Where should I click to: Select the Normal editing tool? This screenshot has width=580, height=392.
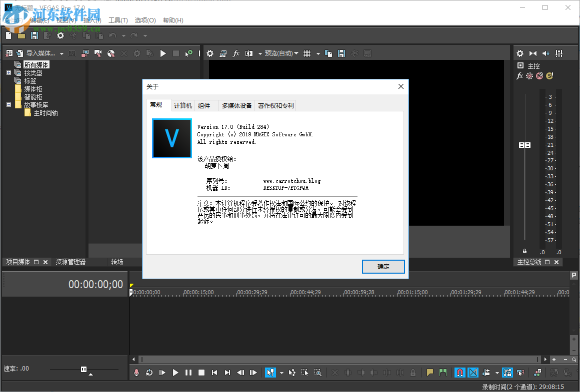pyautogui.click(x=270, y=373)
